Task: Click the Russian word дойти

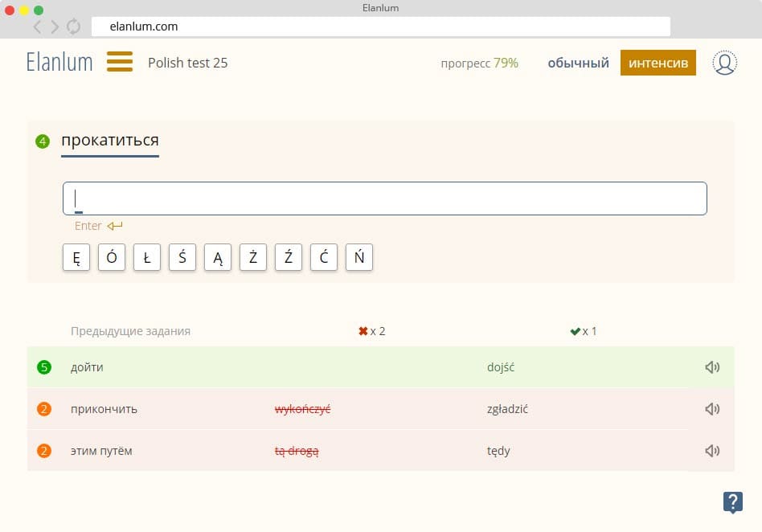Action: click(x=87, y=367)
